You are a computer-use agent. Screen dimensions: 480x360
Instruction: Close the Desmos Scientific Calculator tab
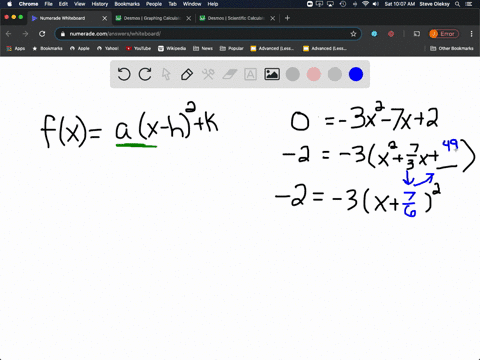(x=273, y=18)
